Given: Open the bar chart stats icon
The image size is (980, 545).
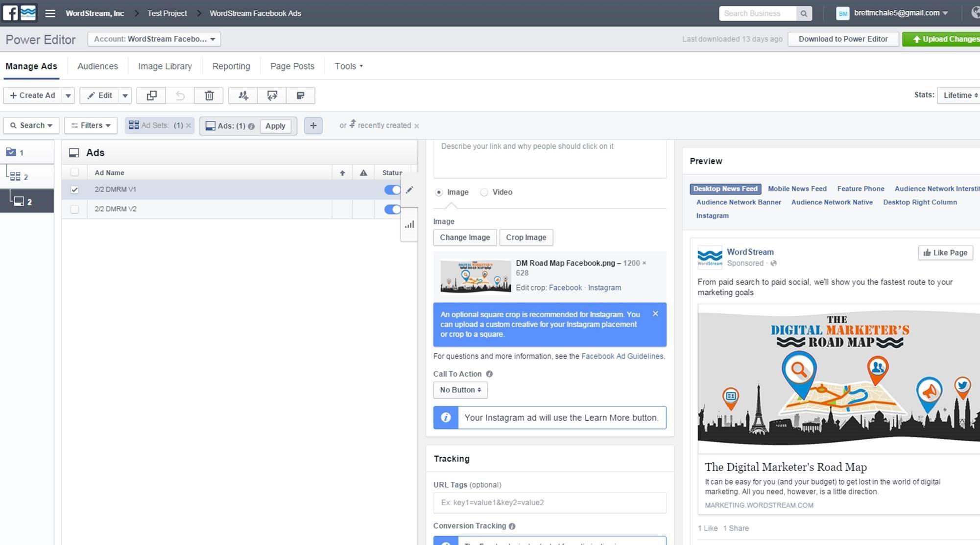Looking at the screenshot, I should pyautogui.click(x=409, y=225).
